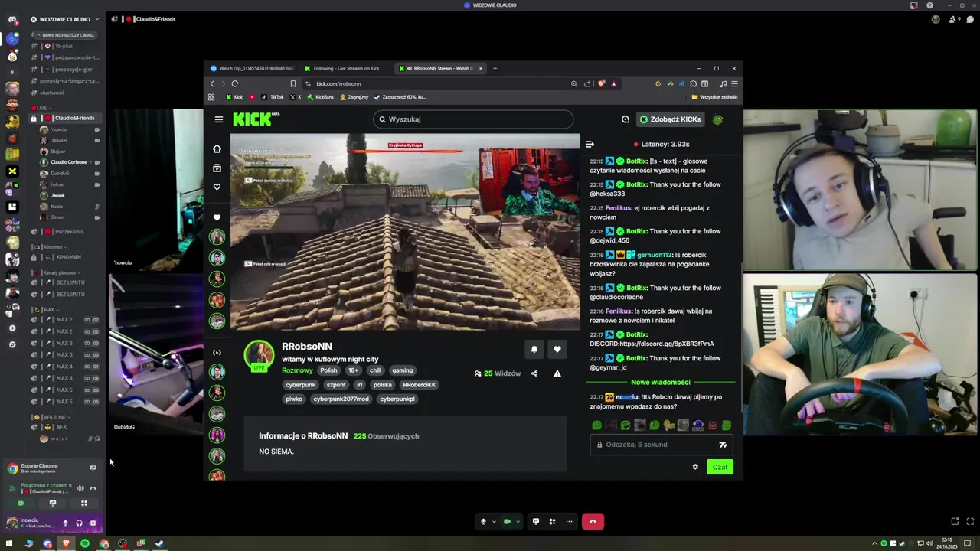Go to Kick home via sidebar icon
980x551 pixels.
click(217, 148)
